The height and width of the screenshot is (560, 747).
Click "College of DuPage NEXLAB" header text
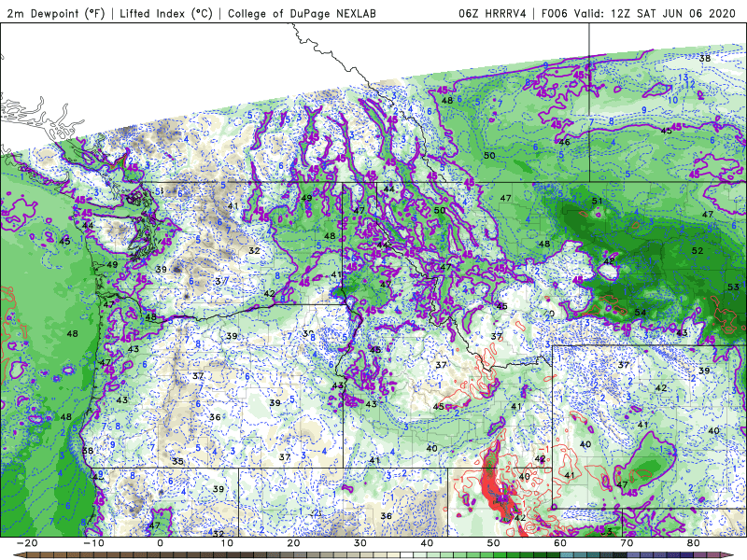[302, 14]
